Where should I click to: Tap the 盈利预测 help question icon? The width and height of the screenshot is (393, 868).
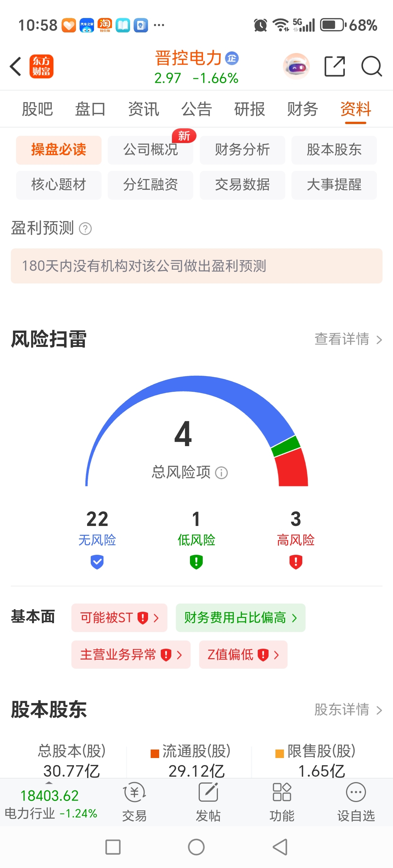pyautogui.click(x=85, y=229)
